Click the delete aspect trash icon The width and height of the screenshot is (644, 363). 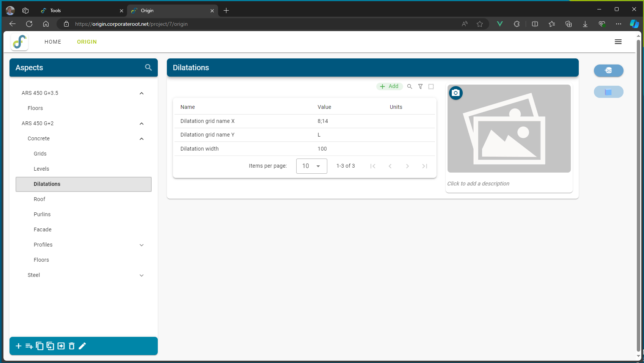coord(72,346)
